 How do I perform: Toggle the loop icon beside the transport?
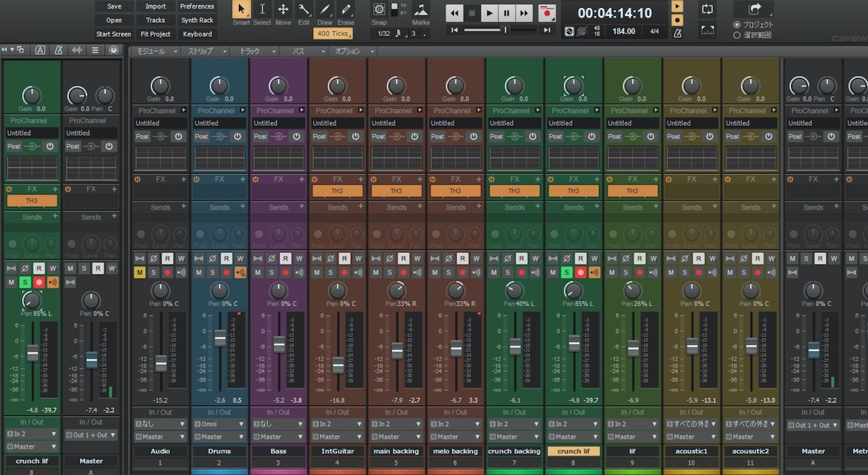pyautogui.click(x=707, y=9)
